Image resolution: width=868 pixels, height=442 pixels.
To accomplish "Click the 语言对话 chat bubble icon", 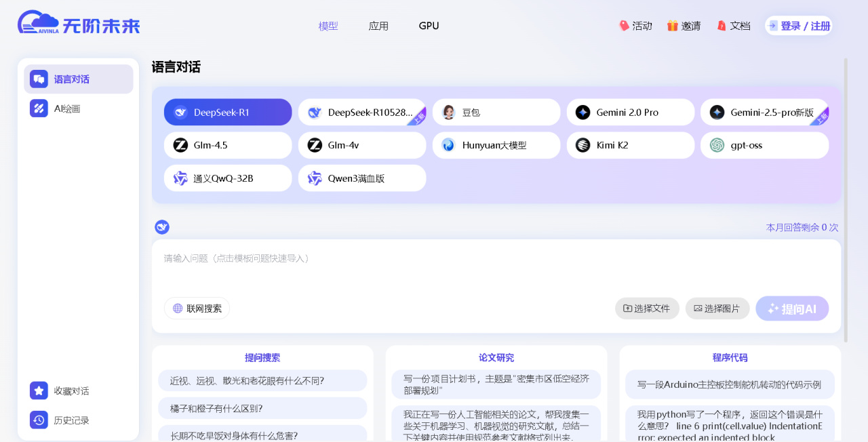I will coord(39,79).
